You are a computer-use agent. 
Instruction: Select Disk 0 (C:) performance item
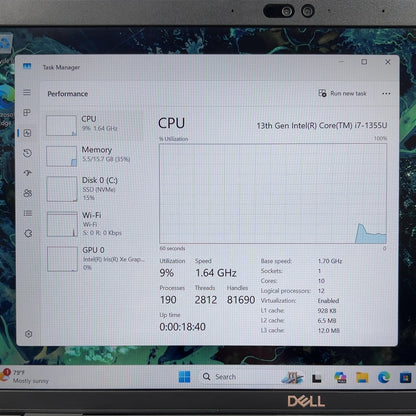(95, 189)
